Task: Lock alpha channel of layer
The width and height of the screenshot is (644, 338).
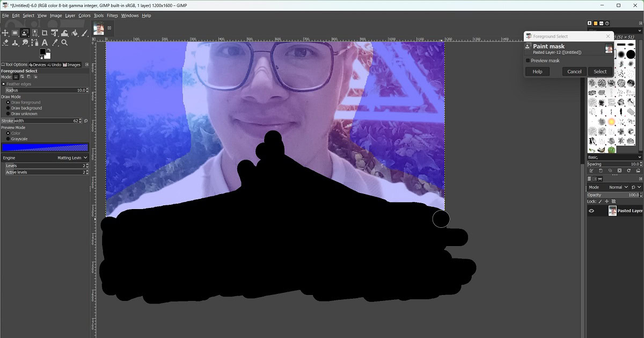Action: click(x=613, y=202)
